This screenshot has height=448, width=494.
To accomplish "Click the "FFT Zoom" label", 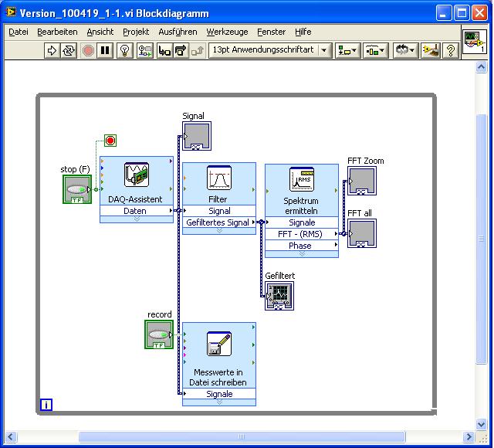I will coord(365,161).
